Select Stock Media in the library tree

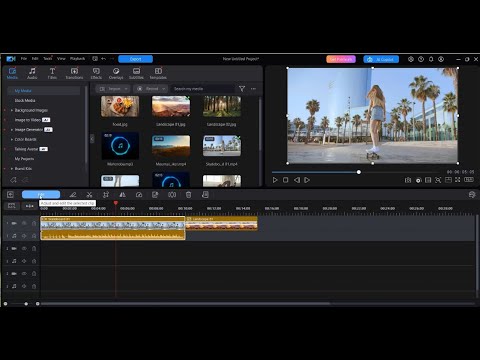click(25, 100)
